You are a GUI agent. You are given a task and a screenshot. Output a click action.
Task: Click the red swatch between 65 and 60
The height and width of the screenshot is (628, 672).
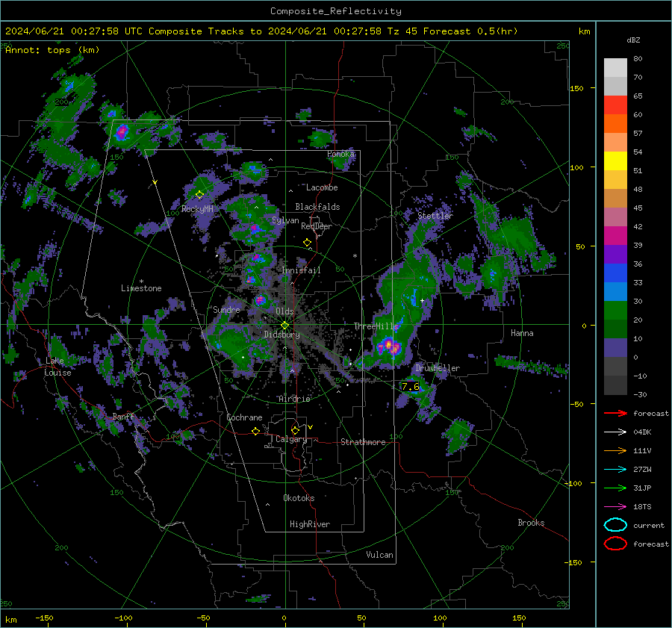pyautogui.click(x=615, y=105)
